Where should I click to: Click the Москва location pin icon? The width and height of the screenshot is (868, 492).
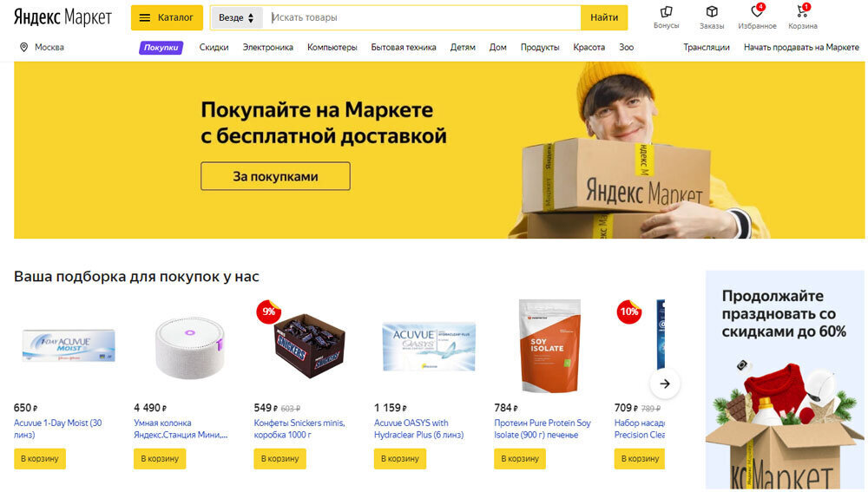(x=23, y=48)
